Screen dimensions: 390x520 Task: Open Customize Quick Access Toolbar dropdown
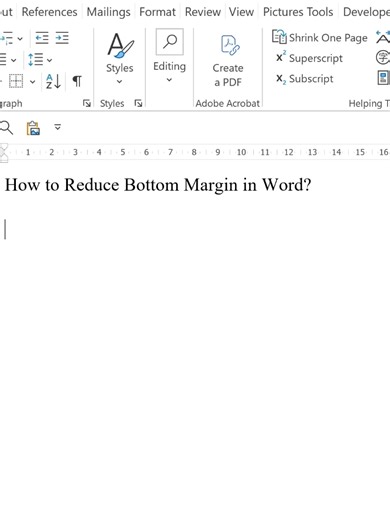tap(58, 127)
